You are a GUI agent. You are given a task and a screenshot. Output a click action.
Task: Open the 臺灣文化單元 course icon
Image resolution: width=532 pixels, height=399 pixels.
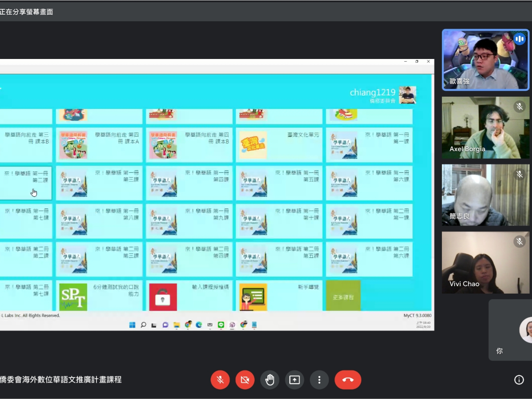[253, 145]
